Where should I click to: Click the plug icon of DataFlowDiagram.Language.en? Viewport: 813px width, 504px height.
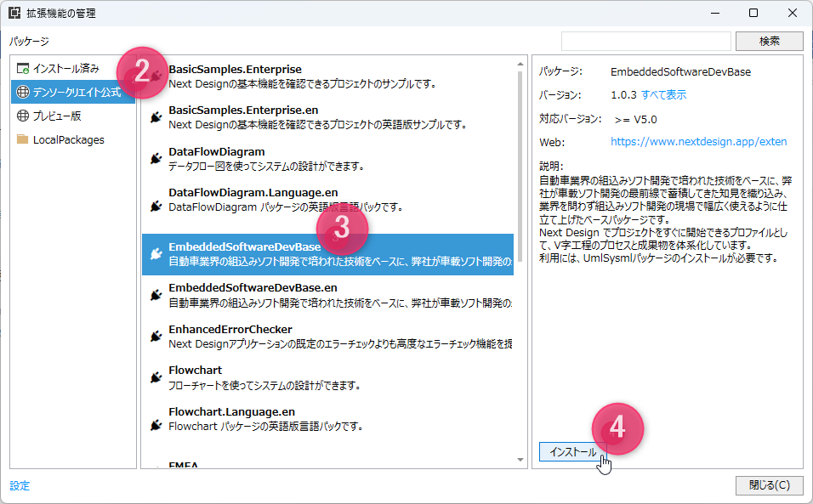tap(156, 206)
